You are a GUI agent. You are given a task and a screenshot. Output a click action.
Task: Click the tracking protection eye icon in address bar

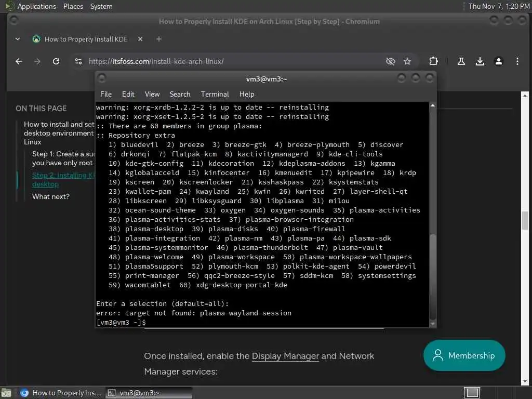391,61
